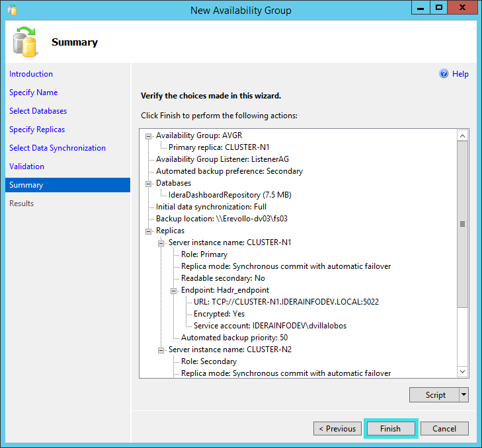482x448 pixels.
Task: Collapse Server instance name: CLUSTER-N2 node
Action: (x=161, y=350)
